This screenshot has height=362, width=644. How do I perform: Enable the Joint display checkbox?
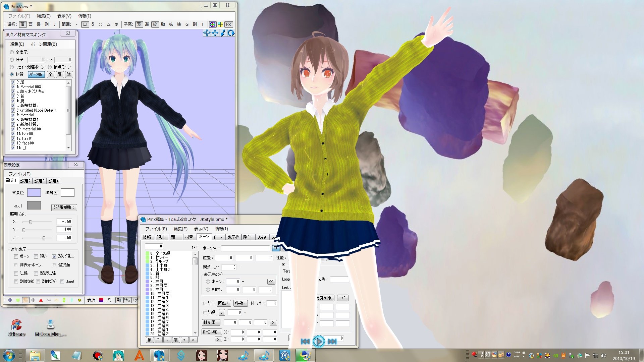tap(62, 282)
